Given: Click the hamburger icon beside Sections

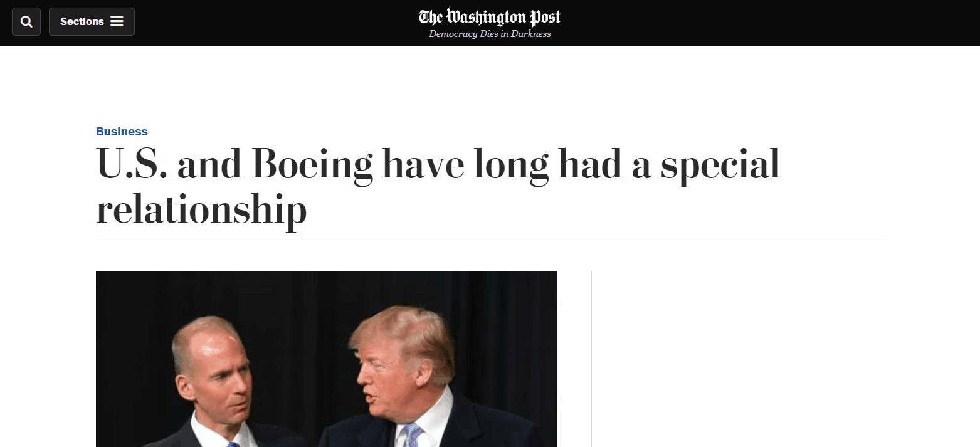Looking at the screenshot, I should point(117,21).
